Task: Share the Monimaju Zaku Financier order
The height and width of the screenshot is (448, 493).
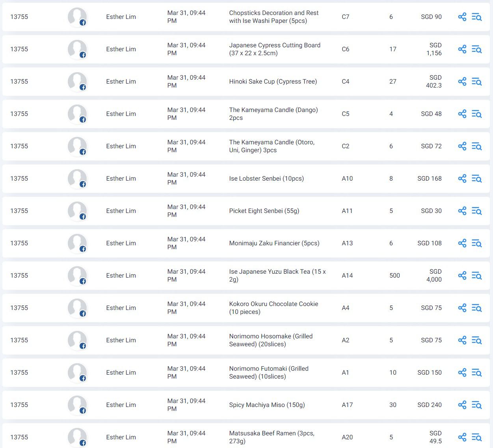Action: coord(462,243)
